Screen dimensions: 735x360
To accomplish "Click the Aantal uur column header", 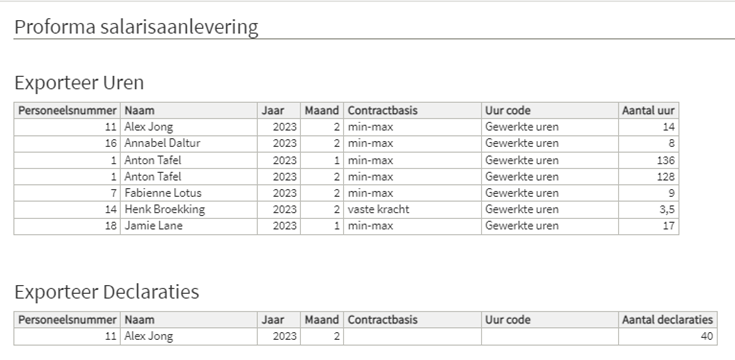I will (x=648, y=111).
